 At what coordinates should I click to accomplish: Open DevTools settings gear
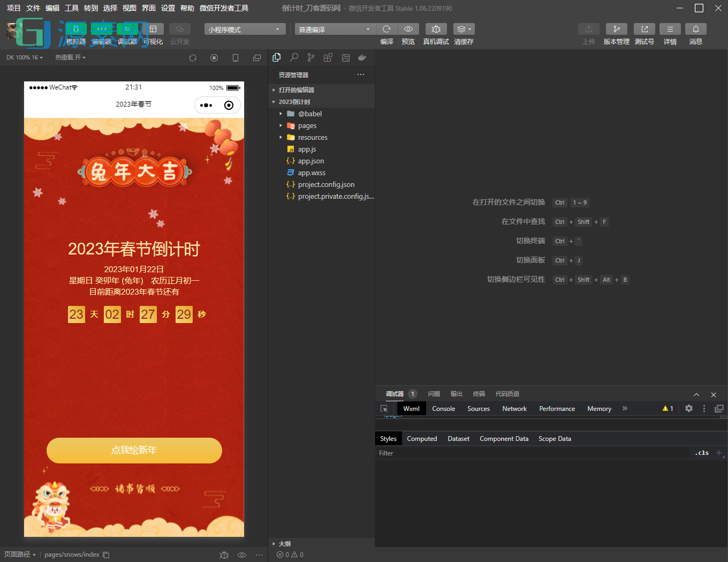[689, 408]
